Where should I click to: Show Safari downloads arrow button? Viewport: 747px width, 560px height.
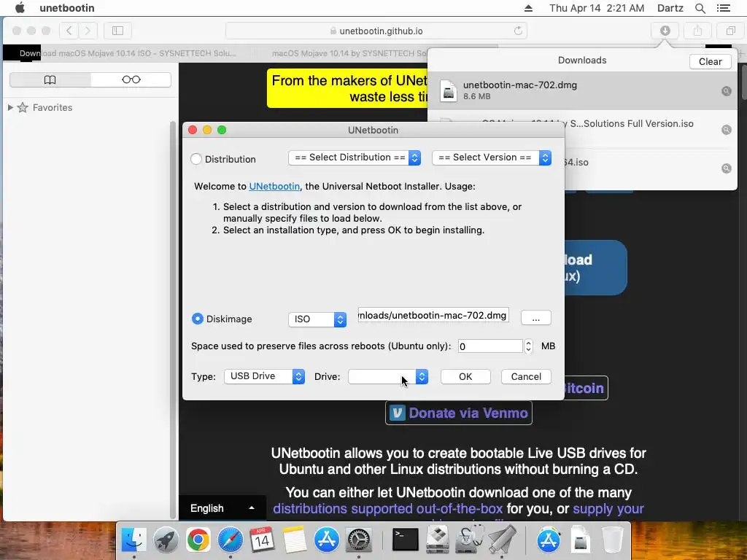(x=665, y=31)
